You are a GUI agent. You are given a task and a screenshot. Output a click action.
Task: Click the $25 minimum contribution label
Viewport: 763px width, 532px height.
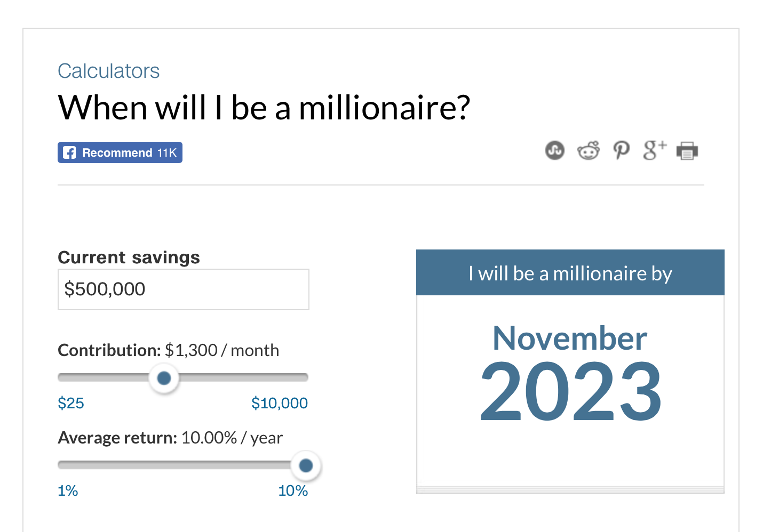coord(70,403)
